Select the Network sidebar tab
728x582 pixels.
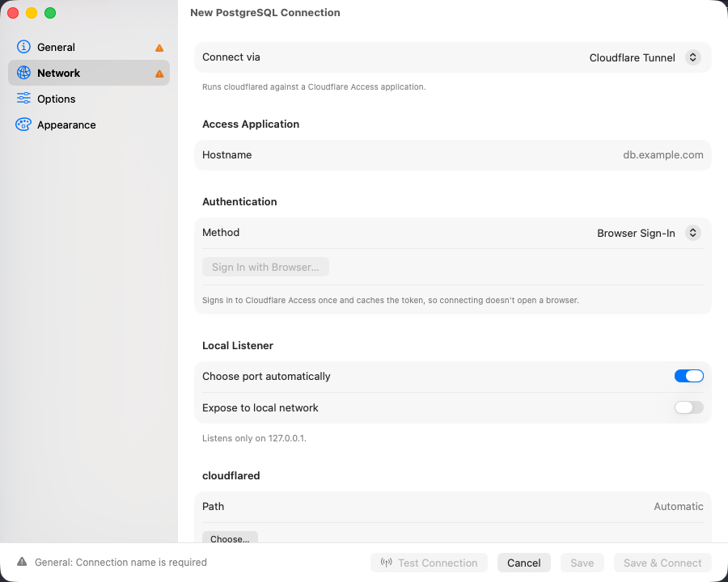[x=89, y=73]
